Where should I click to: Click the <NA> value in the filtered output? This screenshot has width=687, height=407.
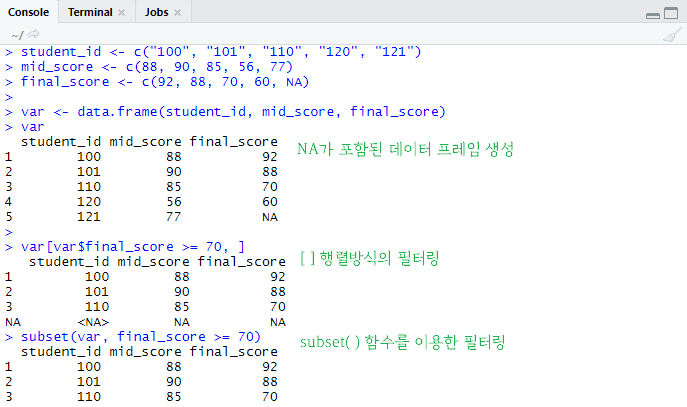click(x=93, y=322)
